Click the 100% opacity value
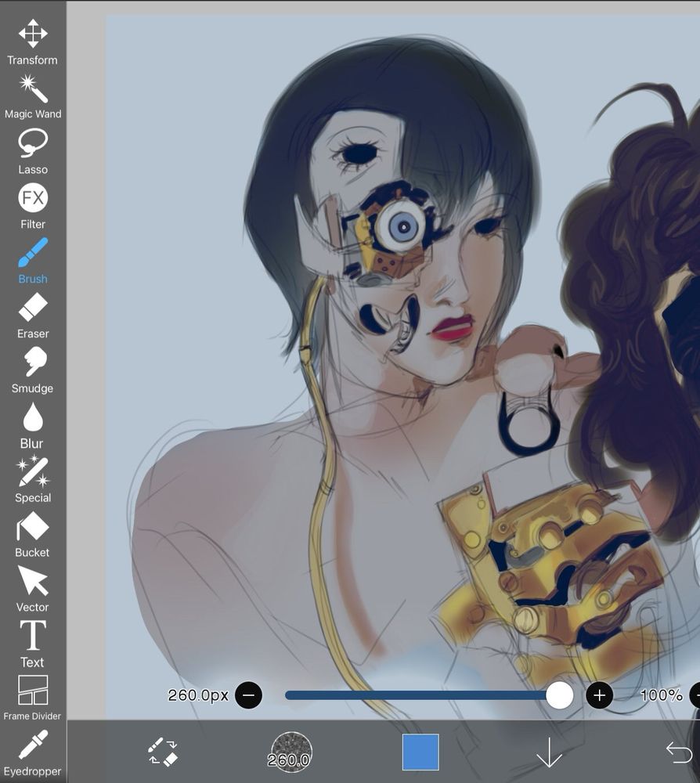 coord(661,695)
